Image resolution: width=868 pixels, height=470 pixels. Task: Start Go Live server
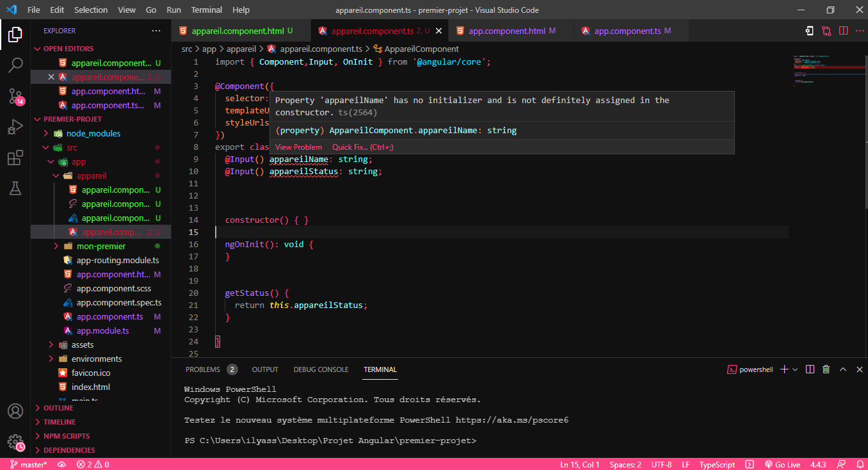coord(784,464)
